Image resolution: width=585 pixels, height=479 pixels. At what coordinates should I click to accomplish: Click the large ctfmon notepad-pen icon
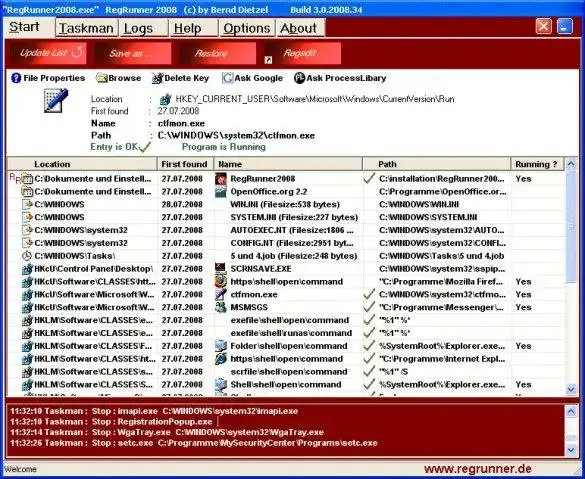[56, 100]
